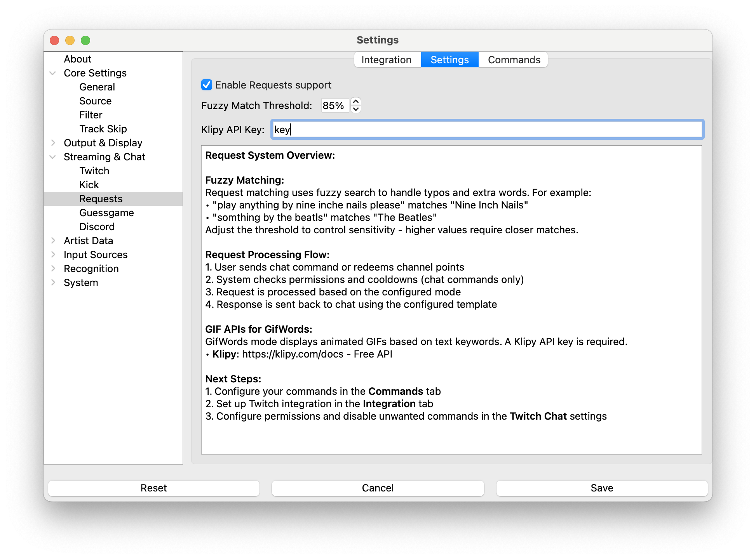Toggle Enable Requests support checkbox
756x559 pixels.
(x=206, y=85)
